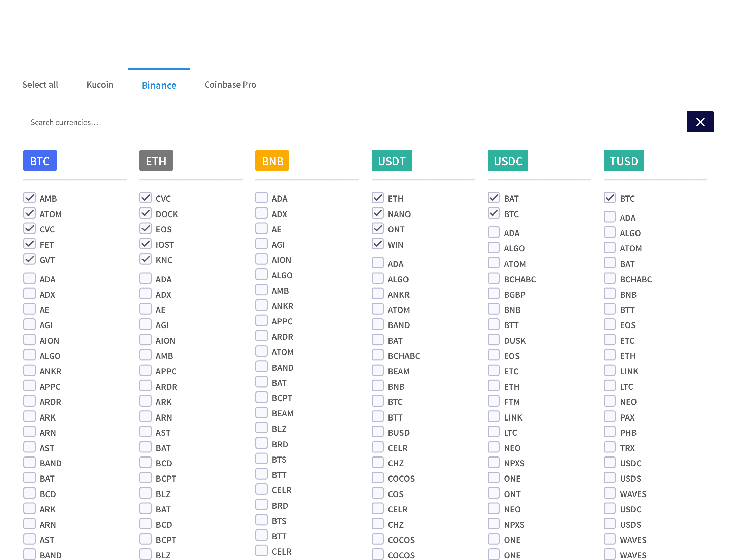Close the currency selector with X button
Image resolution: width=741 pixels, height=560 pixels.
coord(700,122)
